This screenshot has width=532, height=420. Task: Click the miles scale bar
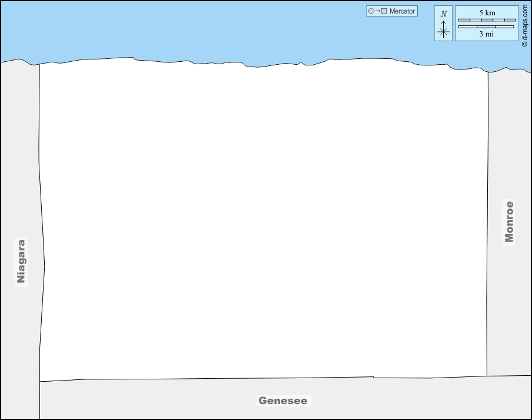click(487, 27)
